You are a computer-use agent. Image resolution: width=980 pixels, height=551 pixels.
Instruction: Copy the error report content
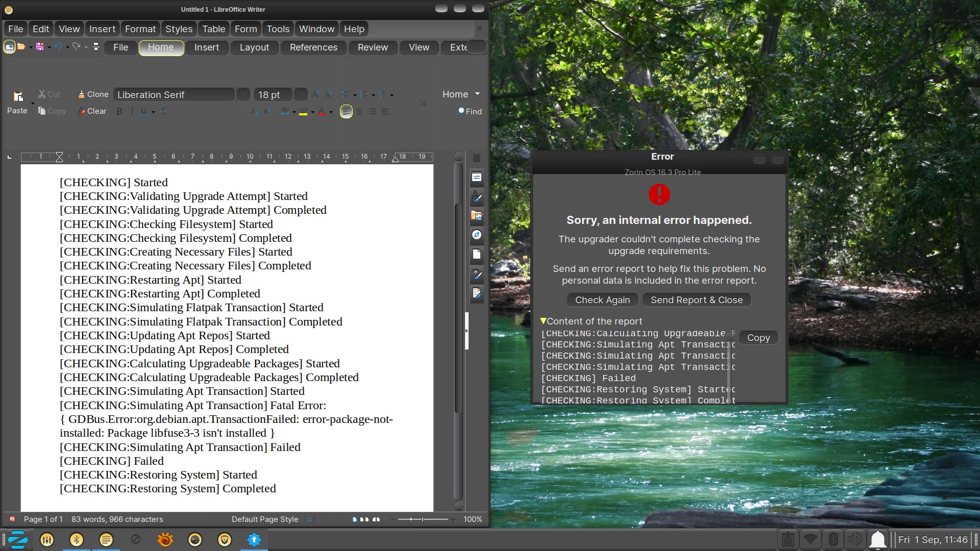(x=758, y=338)
